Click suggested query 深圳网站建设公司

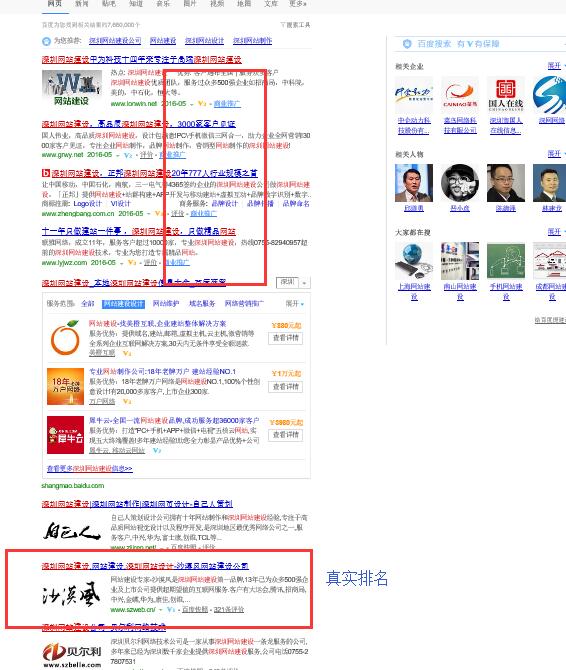coord(115,41)
